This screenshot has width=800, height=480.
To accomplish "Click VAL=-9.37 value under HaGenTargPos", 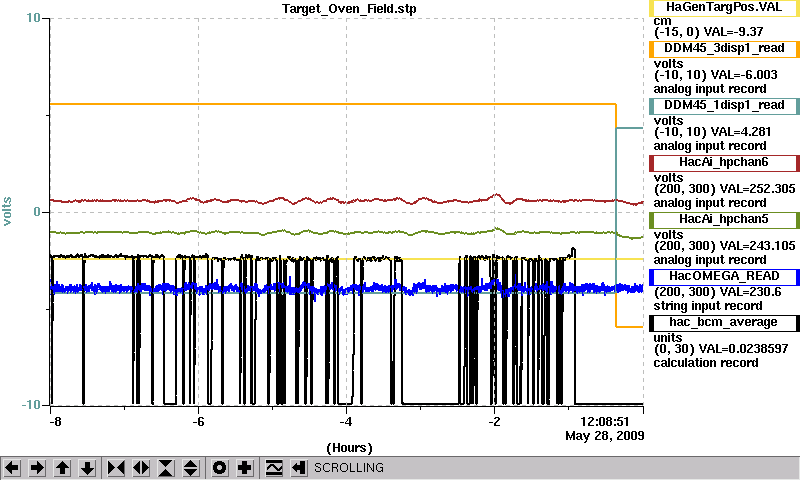I will pos(733,32).
